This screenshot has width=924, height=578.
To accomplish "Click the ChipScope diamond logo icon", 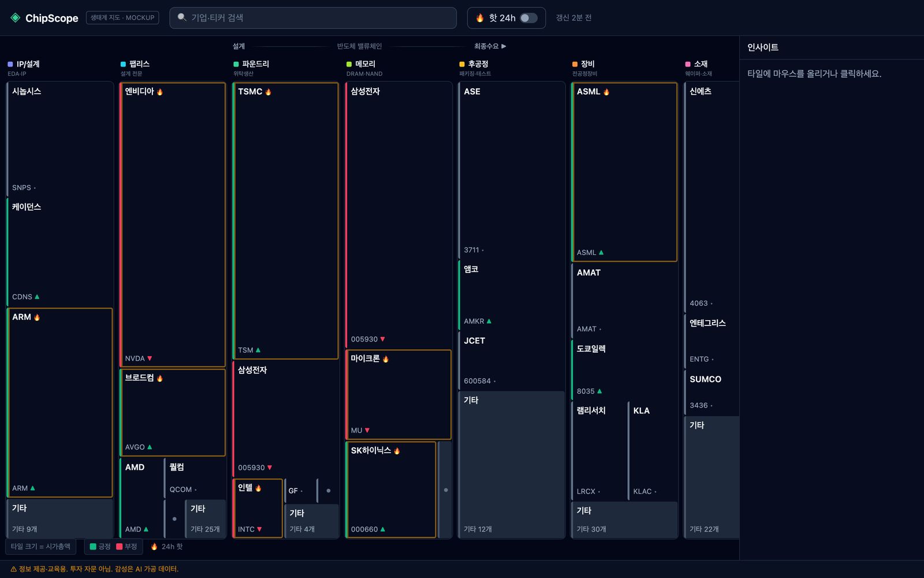I will [x=16, y=18].
